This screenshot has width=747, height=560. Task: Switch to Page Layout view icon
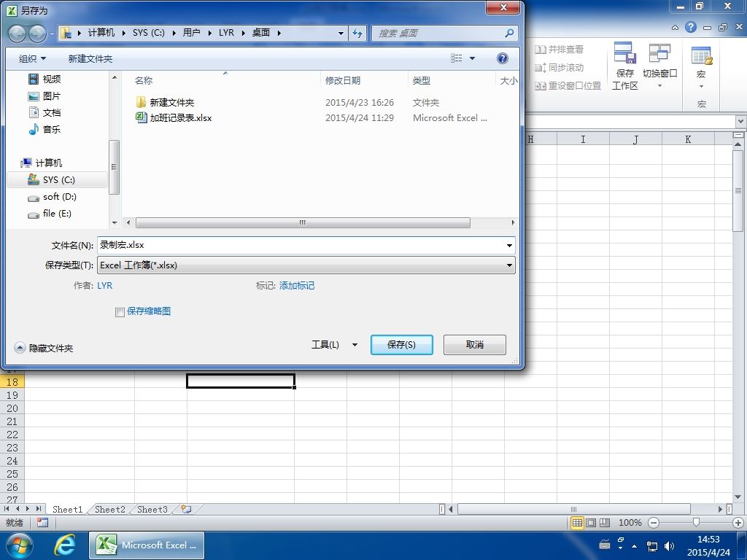point(591,523)
